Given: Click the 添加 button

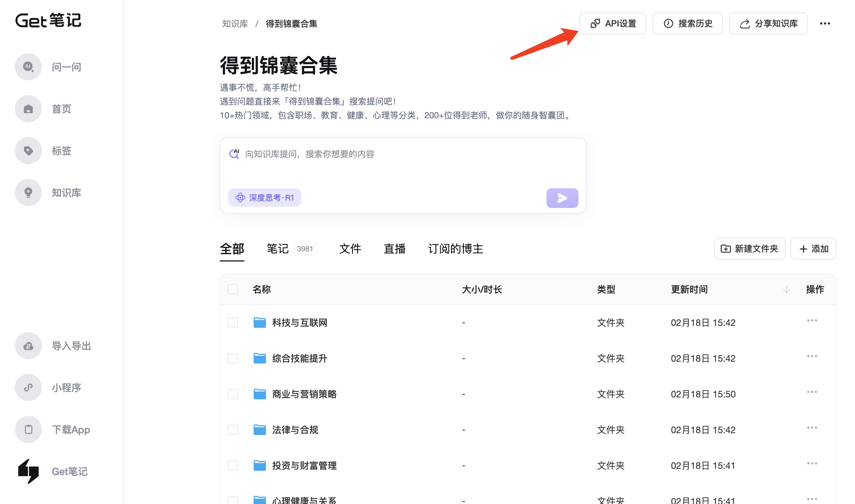Looking at the screenshot, I should point(813,249).
